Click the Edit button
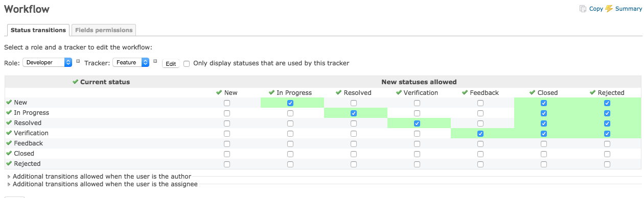This screenshot has height=198, width=644. pos(171,64)
